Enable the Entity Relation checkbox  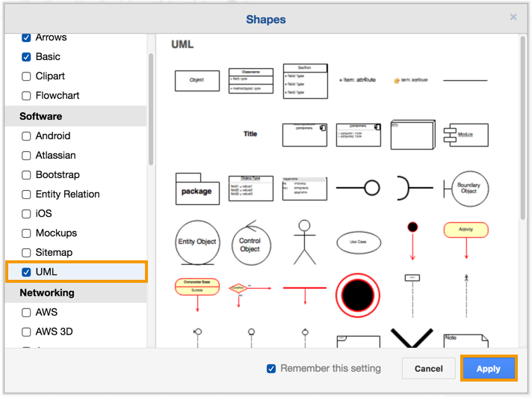[x=27, y=195]
